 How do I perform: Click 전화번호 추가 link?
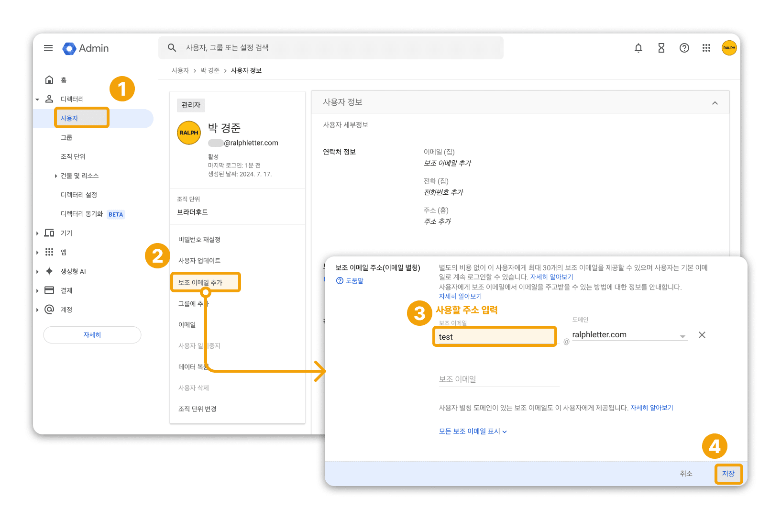(x=444, y=192)
